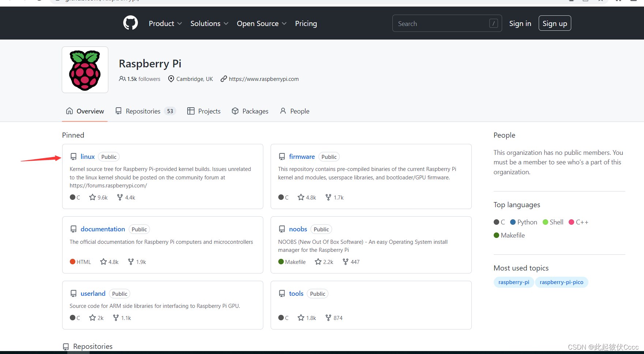Open the raspberry-pi topic tag
Image resolution: width=644 pixels, height=354 pixels.
click(x=514, y=282)
